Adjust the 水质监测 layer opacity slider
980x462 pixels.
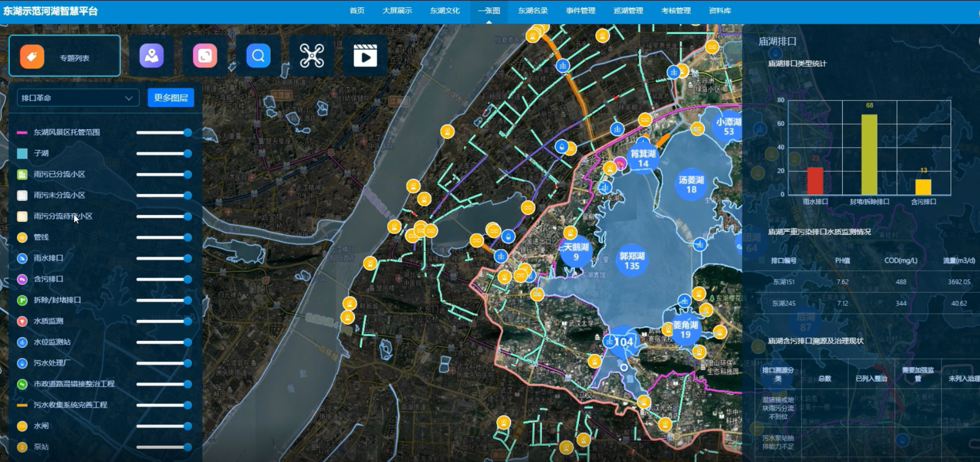164,321
